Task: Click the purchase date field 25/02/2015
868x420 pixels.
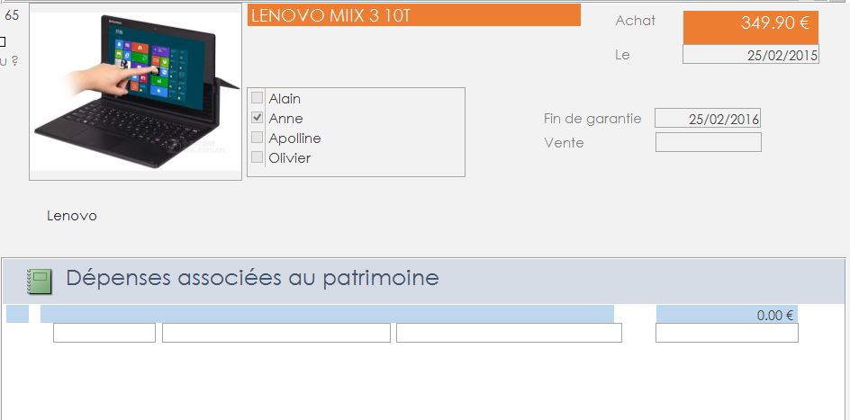Action: coord(750,55)
